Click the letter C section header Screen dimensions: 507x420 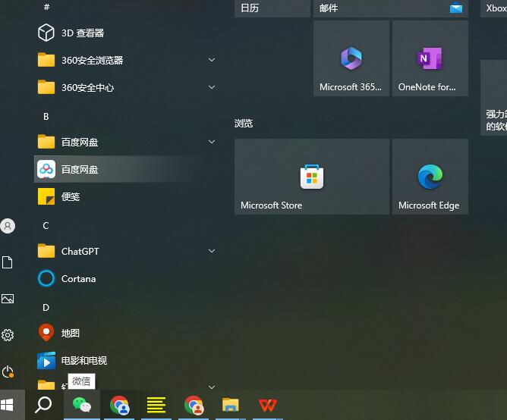click(46, 225)
